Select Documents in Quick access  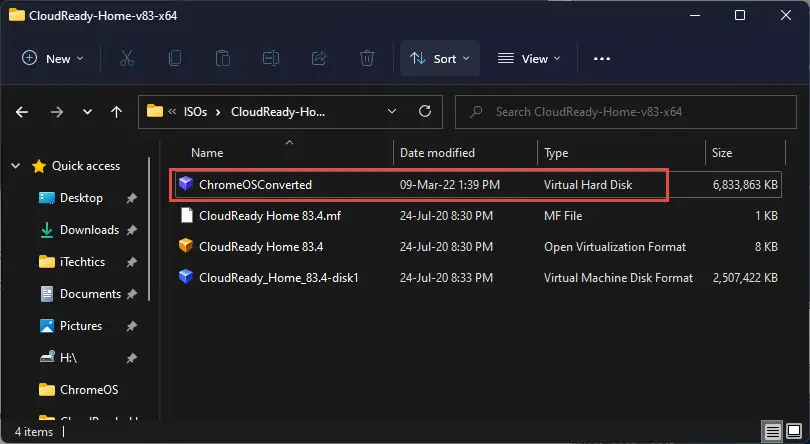(x=90, y=294)
